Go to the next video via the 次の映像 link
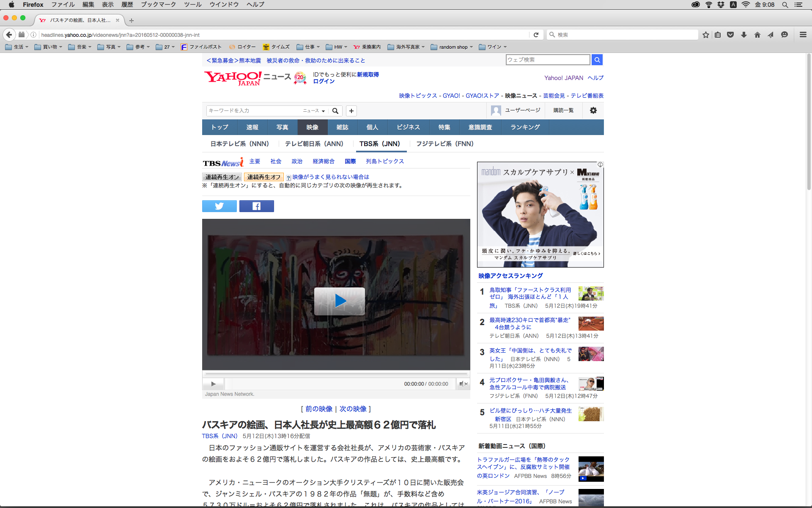This screenshot has width=812, height=508. click(353, 409)
